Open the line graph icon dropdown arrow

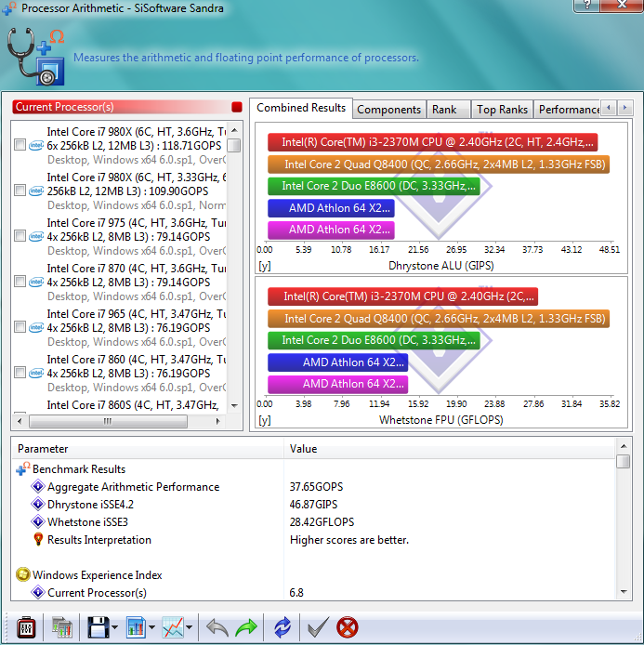click(x=190, y=627)
